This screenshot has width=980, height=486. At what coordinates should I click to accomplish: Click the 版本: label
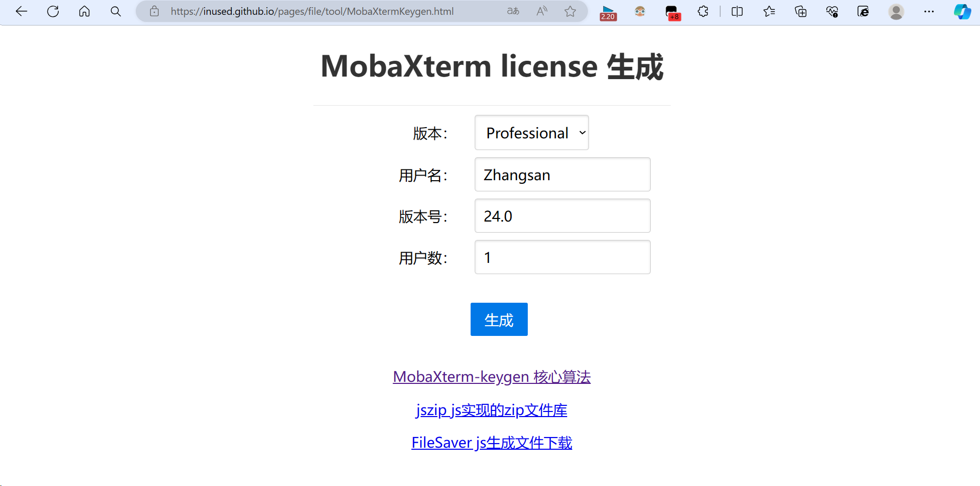(x=430, y=133)
